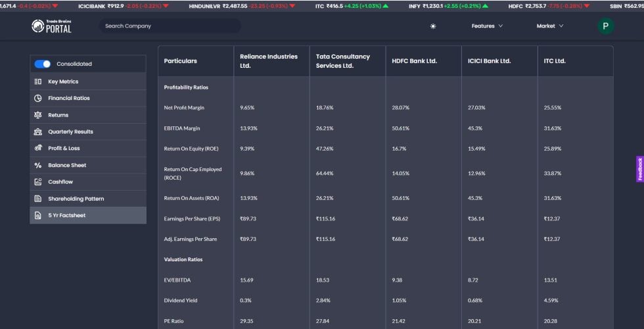Click TCS ROE value 47.26%
The height and width of the screenshot is (329, 644).
tap(325, 149)
